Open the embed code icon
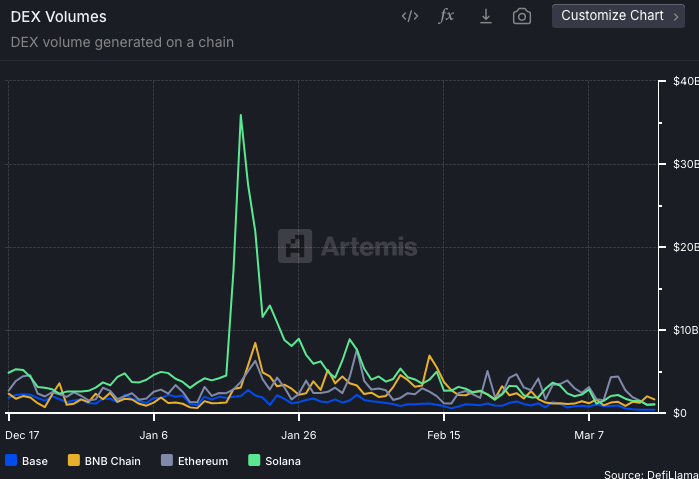Image resolution: width=699 pixels, height=479 pixels. click(x=410, y=17)
